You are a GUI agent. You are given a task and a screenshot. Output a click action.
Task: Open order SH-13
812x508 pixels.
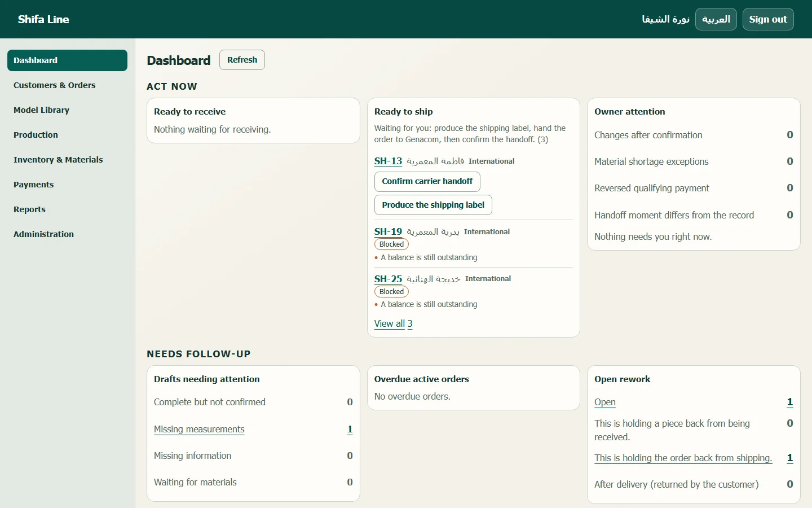tap(388, 161)
